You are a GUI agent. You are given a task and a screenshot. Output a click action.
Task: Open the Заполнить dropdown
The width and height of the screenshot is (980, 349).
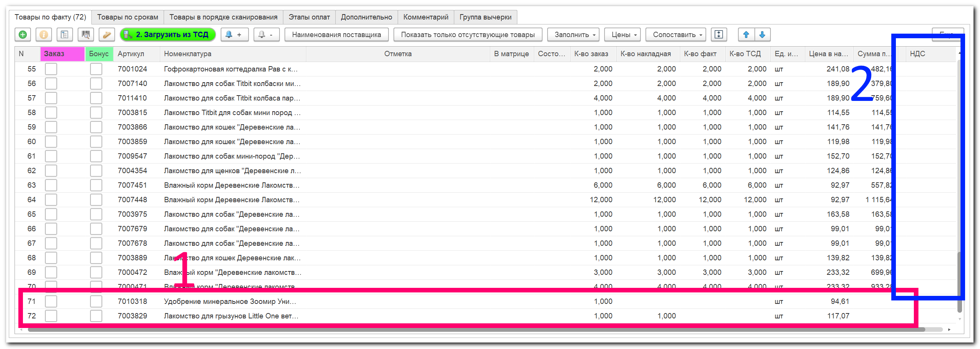[573, 35]
